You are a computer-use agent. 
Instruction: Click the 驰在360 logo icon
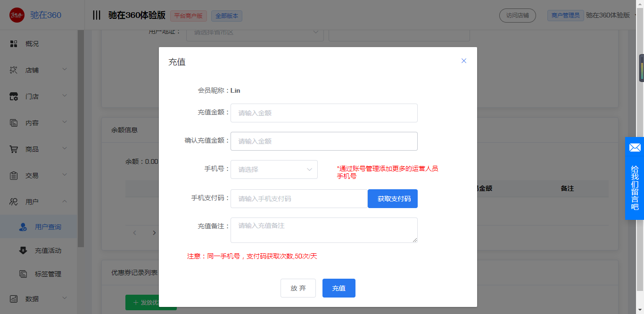click(x=17, y=15)
